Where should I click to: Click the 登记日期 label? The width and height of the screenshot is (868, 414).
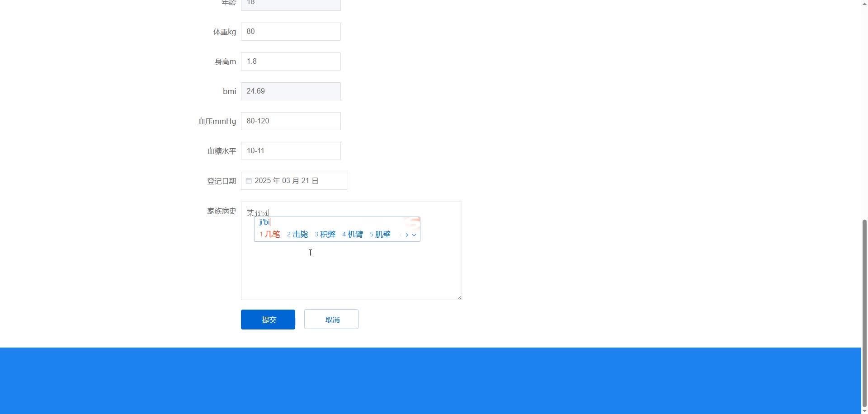[x=222, y=181]
